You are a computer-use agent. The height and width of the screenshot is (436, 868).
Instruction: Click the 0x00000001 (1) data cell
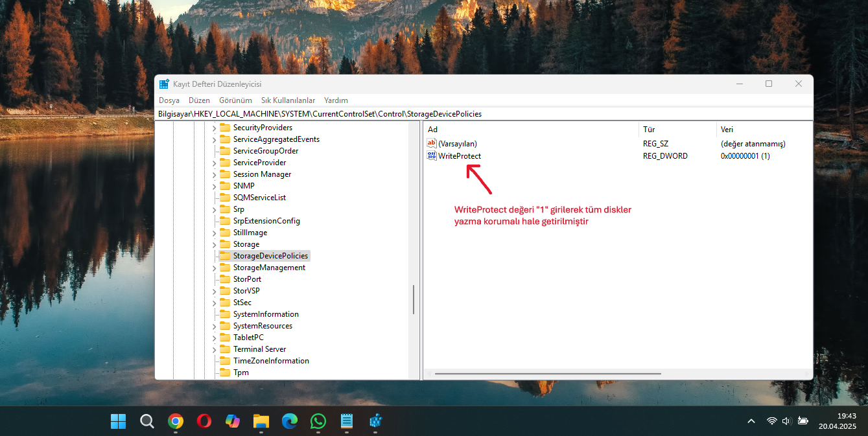click(x=745, y=156)
